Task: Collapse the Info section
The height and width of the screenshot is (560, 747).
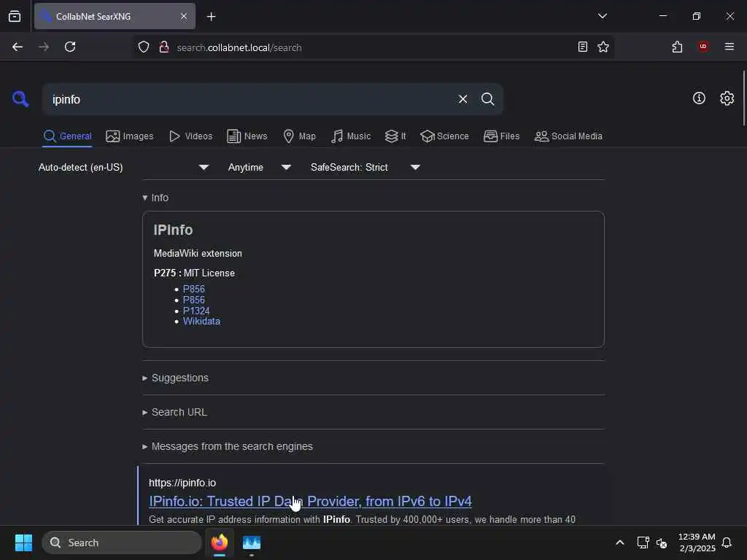Action: coord(155,198)
